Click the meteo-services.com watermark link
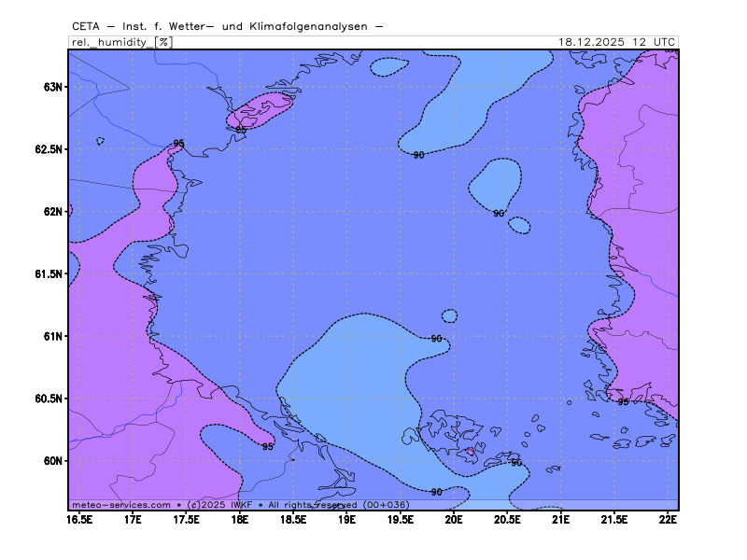This screenshot has height=560, width=747. 121,505
